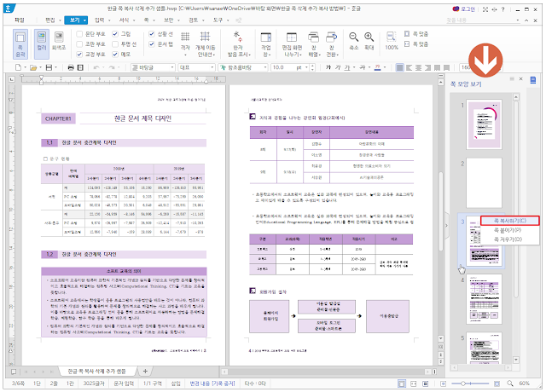
Task: Select the page 1 thumbnail
Action: 484,124
